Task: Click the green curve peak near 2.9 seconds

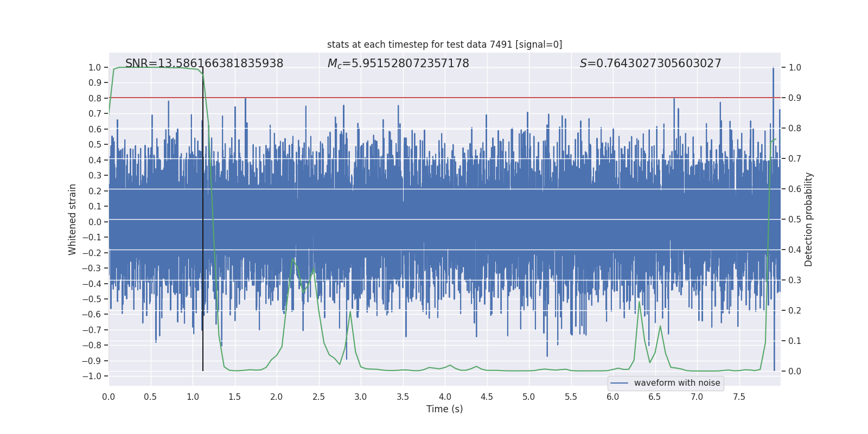Action: [350, 311]
